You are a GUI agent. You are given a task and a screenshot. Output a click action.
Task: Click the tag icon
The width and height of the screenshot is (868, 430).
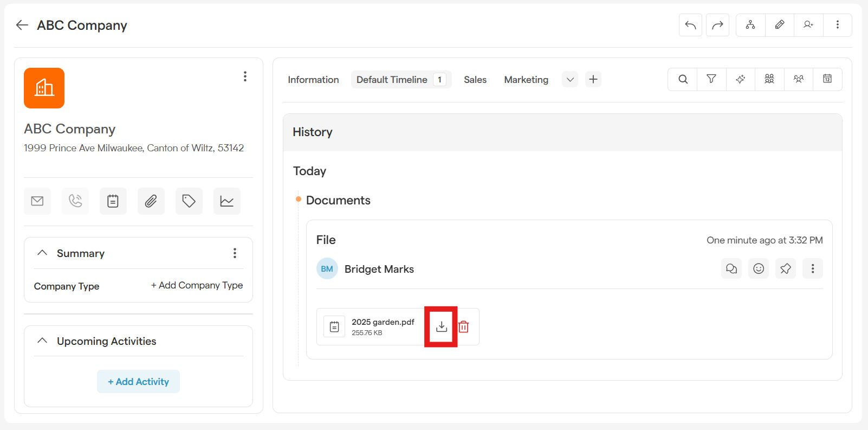(x=189, y=201)
